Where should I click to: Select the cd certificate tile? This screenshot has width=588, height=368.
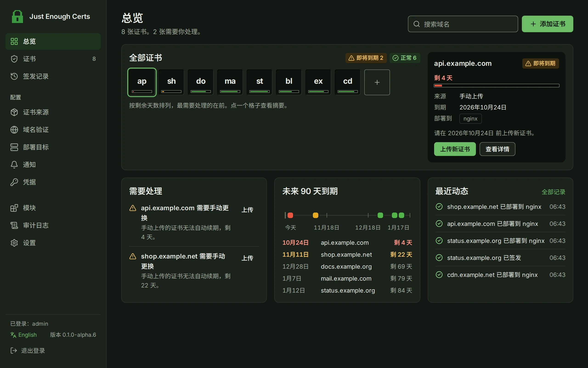[348, 82]
